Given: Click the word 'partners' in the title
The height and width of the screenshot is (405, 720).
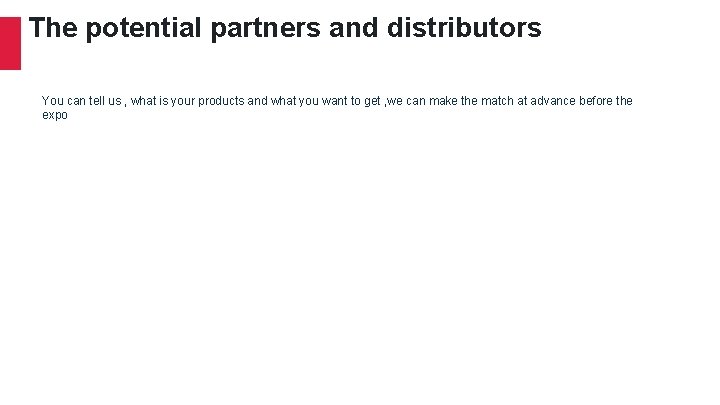Looking at the screenshot, I should pos(265,28).
